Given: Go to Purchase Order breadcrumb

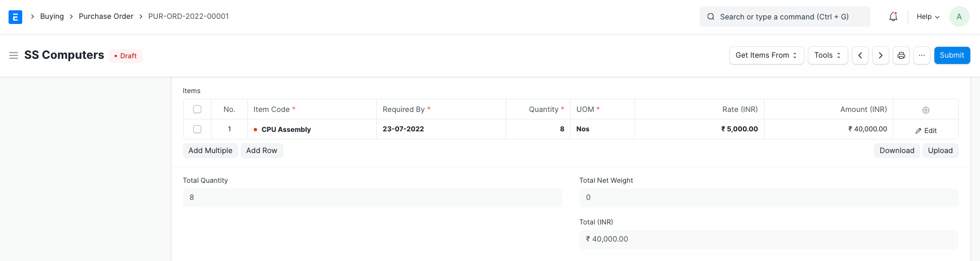Looking at the screenshot, I should click(106, 17).
